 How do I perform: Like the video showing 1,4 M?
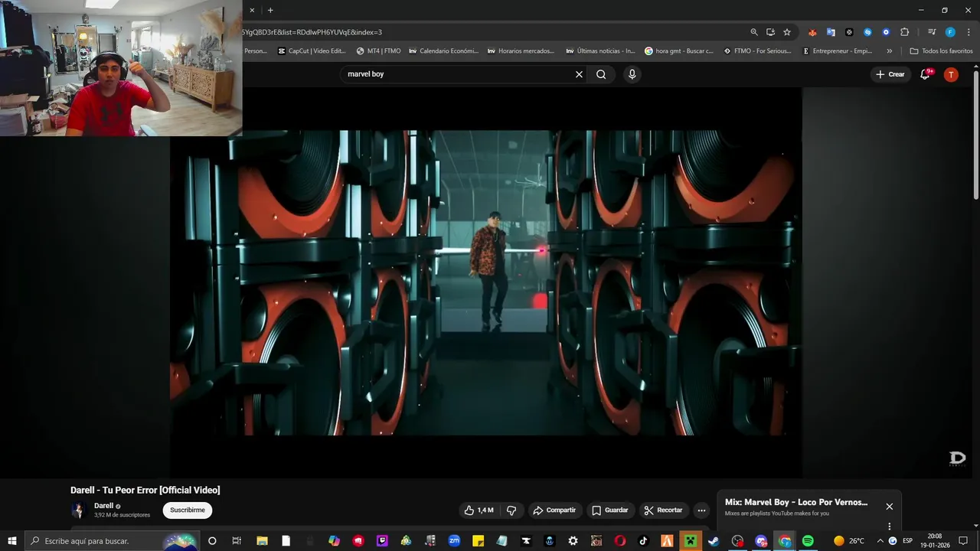pos(479,510)
